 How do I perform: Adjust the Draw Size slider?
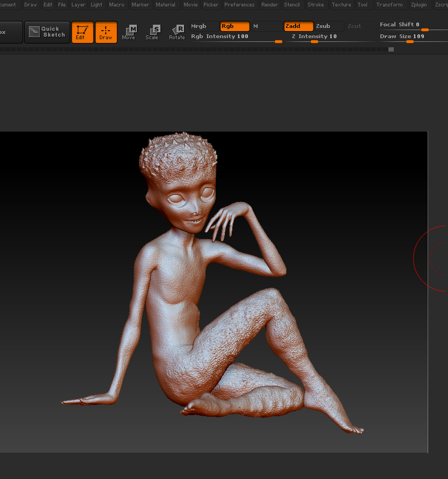tap(414, 38)
